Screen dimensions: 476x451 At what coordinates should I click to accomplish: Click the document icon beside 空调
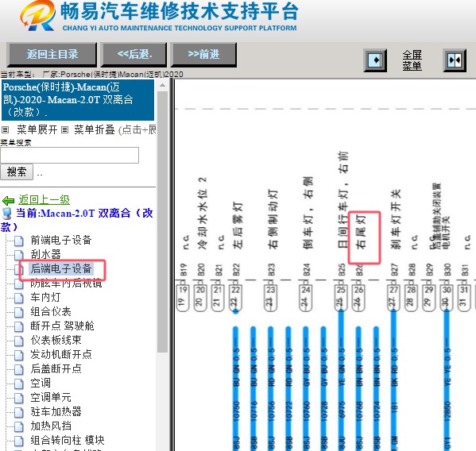point(19,384)
